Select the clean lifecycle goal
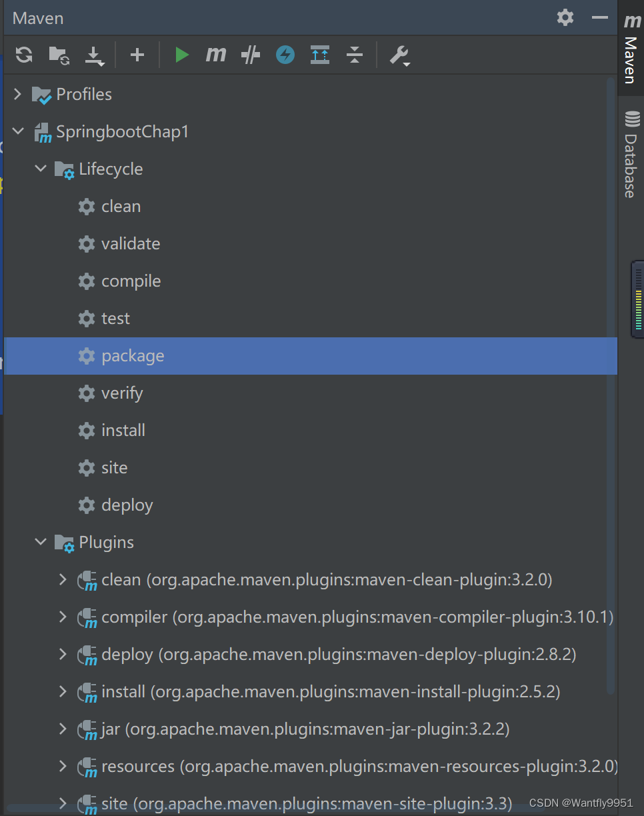The image size is (644, 816). click(x=311, y=206)
